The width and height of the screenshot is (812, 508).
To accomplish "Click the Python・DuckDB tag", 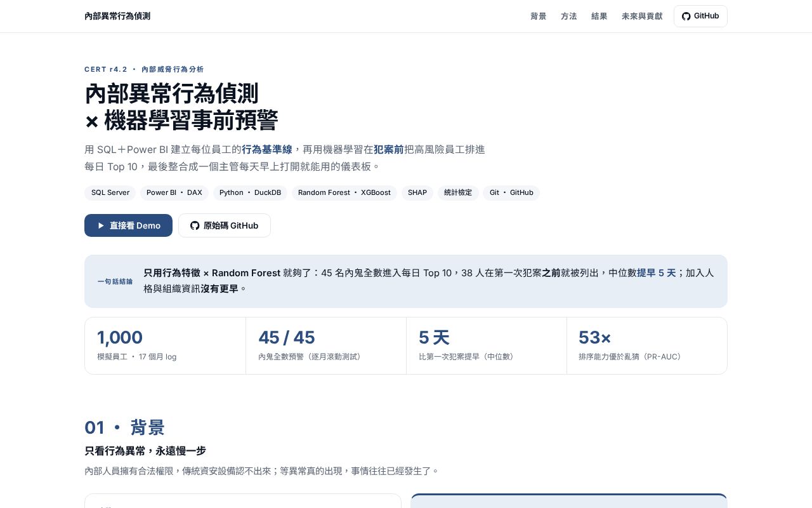I will [250, 193].
